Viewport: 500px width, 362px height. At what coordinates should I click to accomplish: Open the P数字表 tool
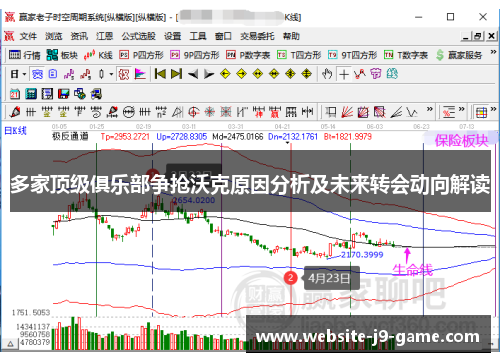[248, 55]
